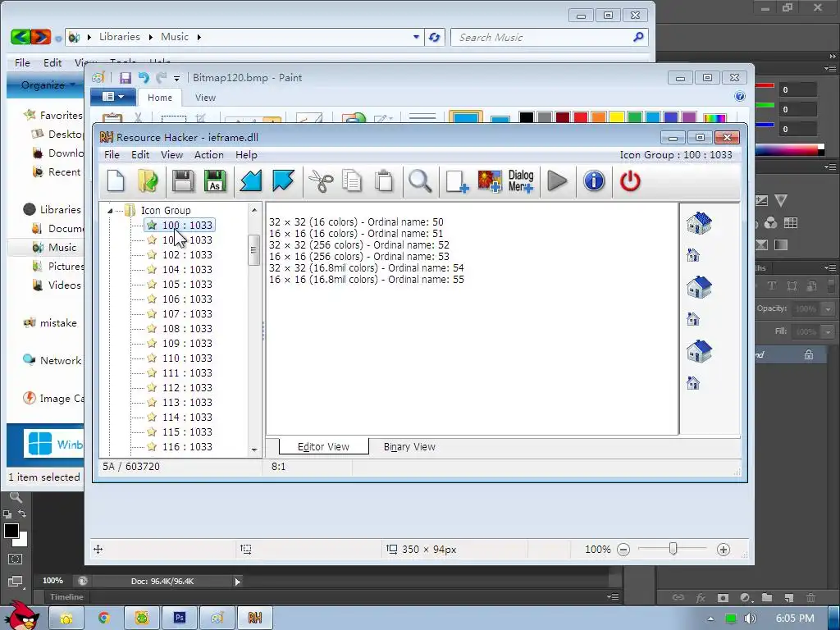Click the scissors Cut icon

tap(321, 180)
